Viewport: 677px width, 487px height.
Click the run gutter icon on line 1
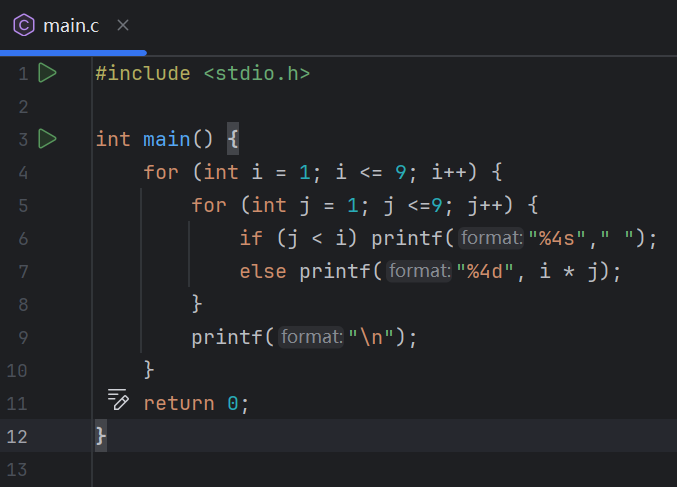point(47,73)
